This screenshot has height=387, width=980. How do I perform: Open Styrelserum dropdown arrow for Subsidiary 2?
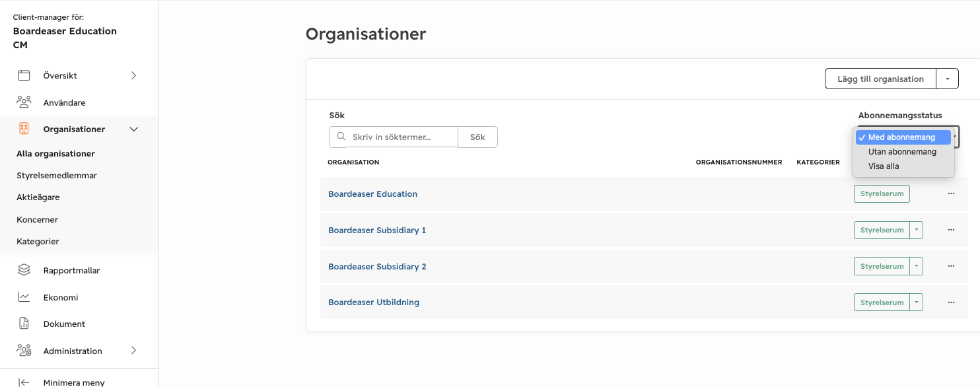click(916, 266)
